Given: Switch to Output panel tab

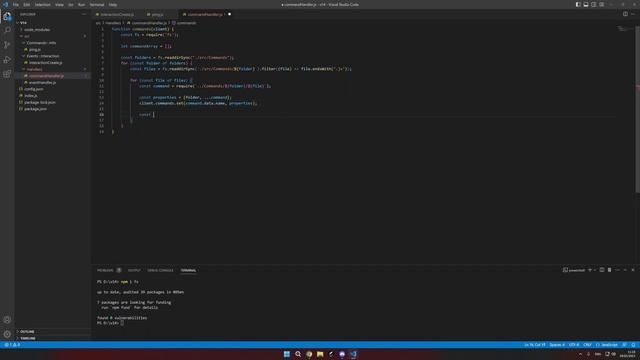Looking at the screenshot, I should click(x=134, y=270).
